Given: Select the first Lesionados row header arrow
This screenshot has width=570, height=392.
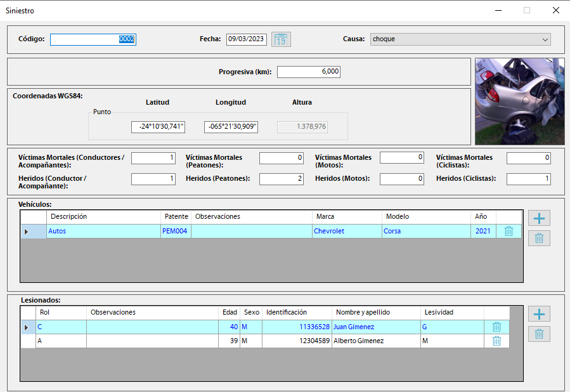Looking at the screenshot, I should pos(27,327).
